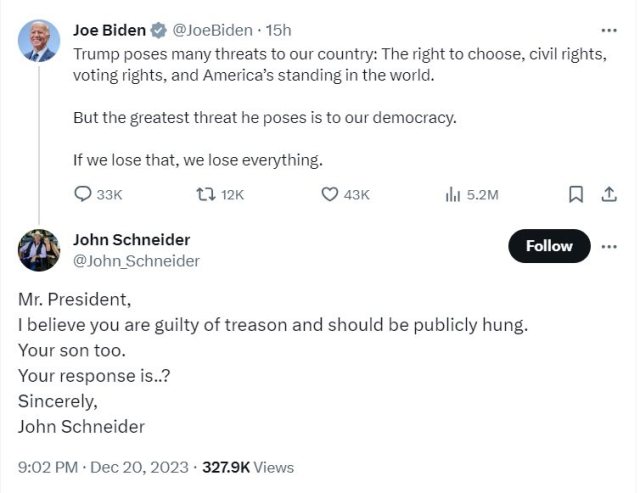
Task: Click the John Schneider display name
Action: (131, 240)
